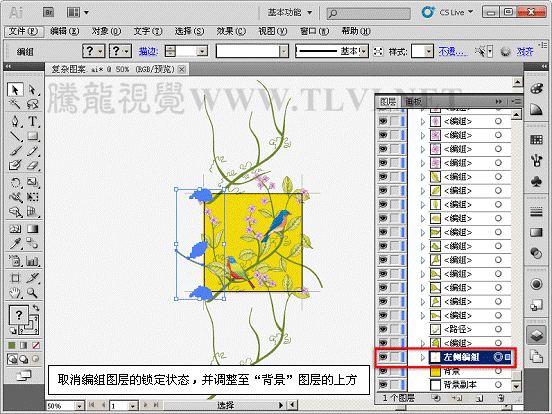The height and width of the screenshot is (414, 552).
Task: Click the 描边 stroke link
Action: (x=148, y=52)
